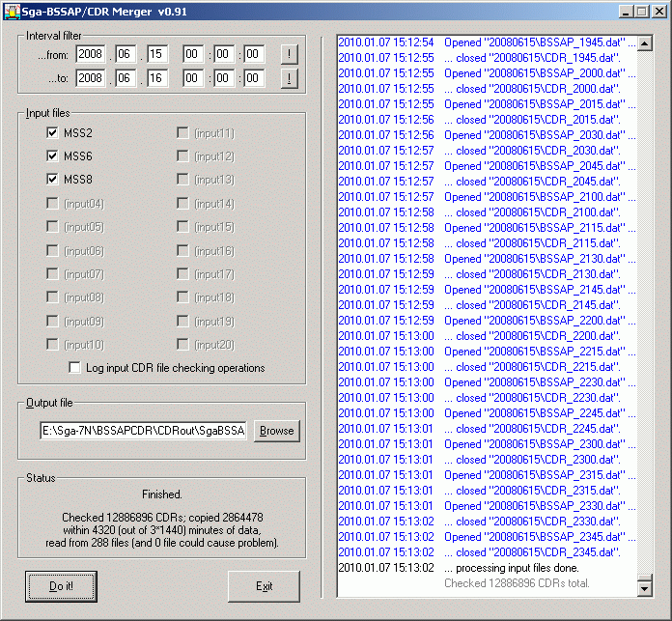
Task: Click the 'Finished.' status text
Action: (162, 494)
